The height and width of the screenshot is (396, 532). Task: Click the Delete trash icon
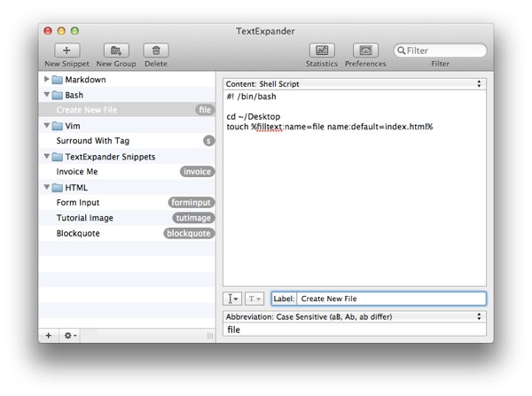pyautogui.click(x=156, y=50)
